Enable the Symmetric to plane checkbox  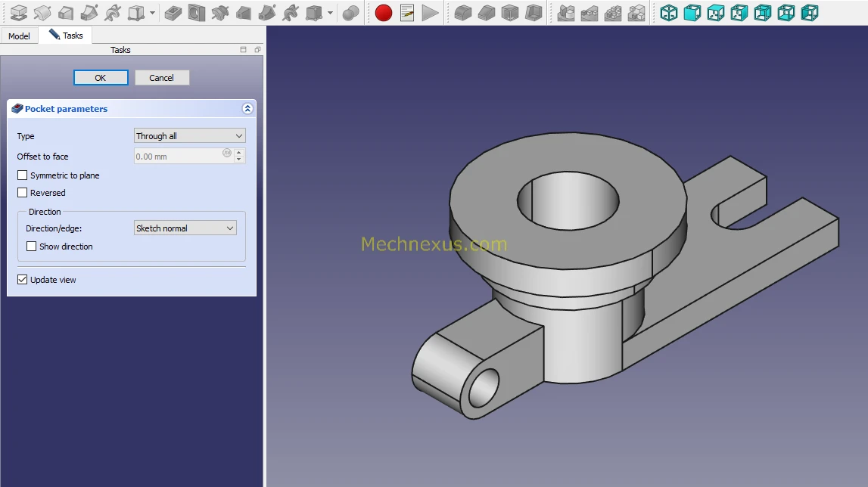tap(23, 175)
